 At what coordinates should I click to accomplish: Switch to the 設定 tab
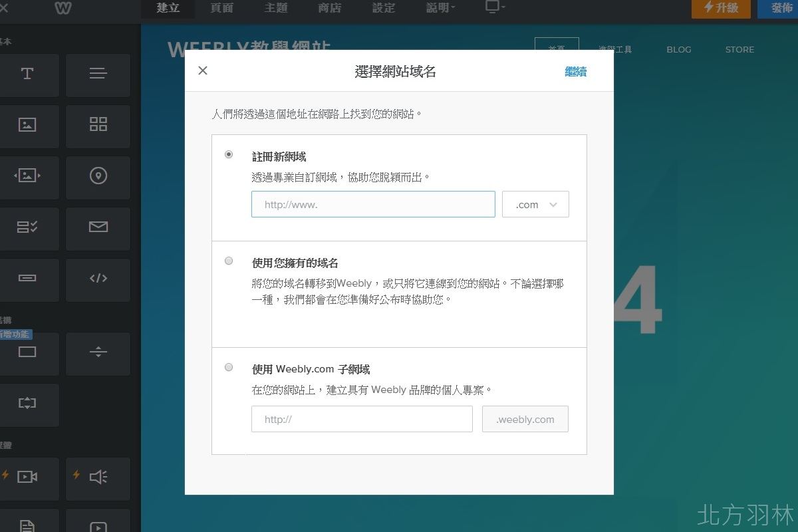click(384, 8)
